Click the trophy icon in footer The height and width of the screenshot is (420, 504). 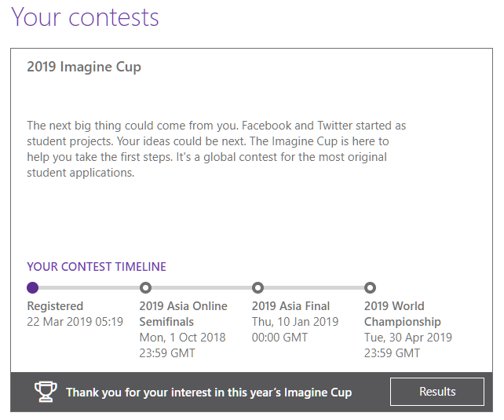[46, 392]
